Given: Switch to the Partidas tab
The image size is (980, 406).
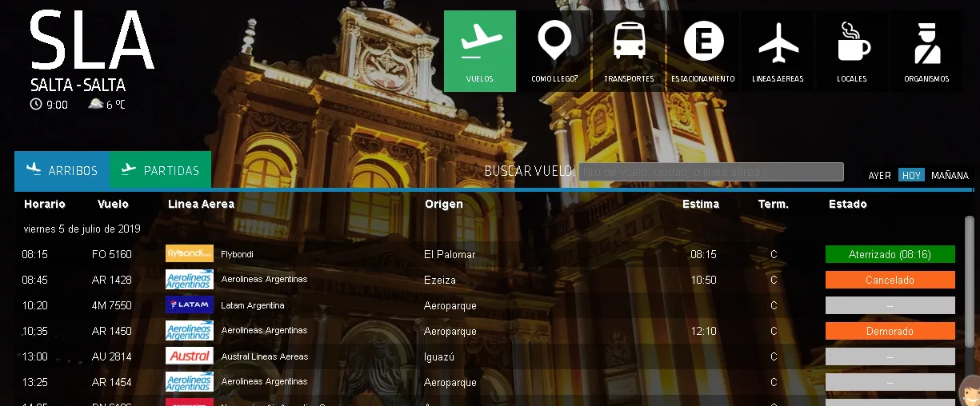Looking at the screenshot, I should click(x=160, y=170).
